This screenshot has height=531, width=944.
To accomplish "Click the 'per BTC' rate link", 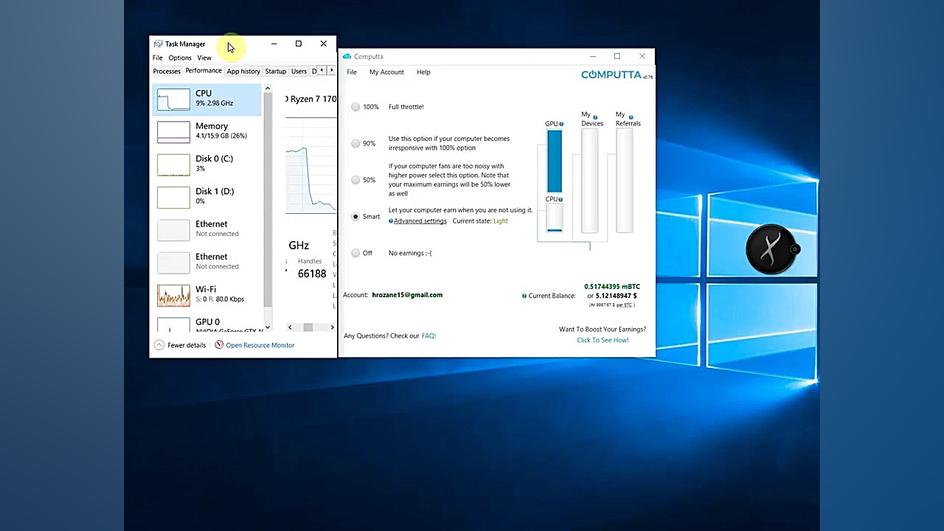I will click(624, 305).
